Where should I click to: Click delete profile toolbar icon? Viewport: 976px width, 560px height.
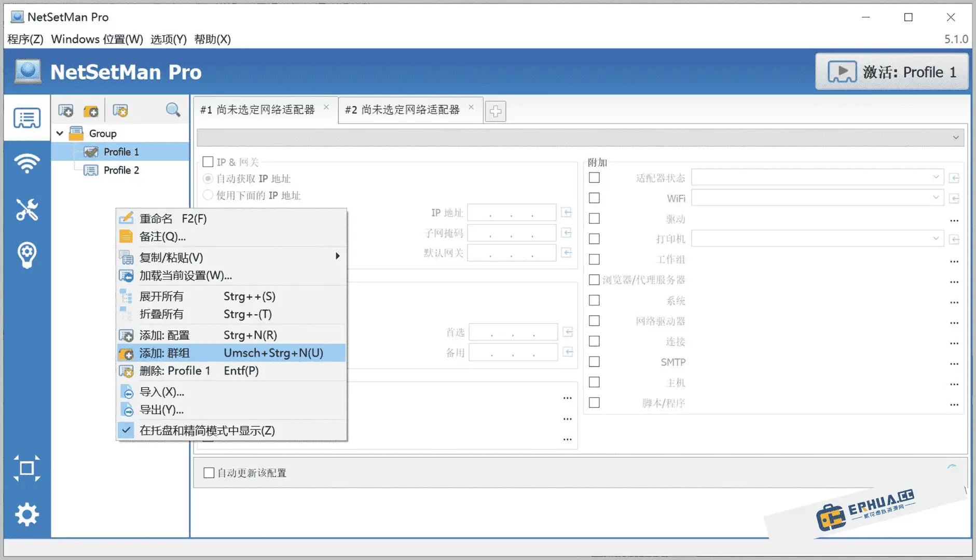(120, 110)
